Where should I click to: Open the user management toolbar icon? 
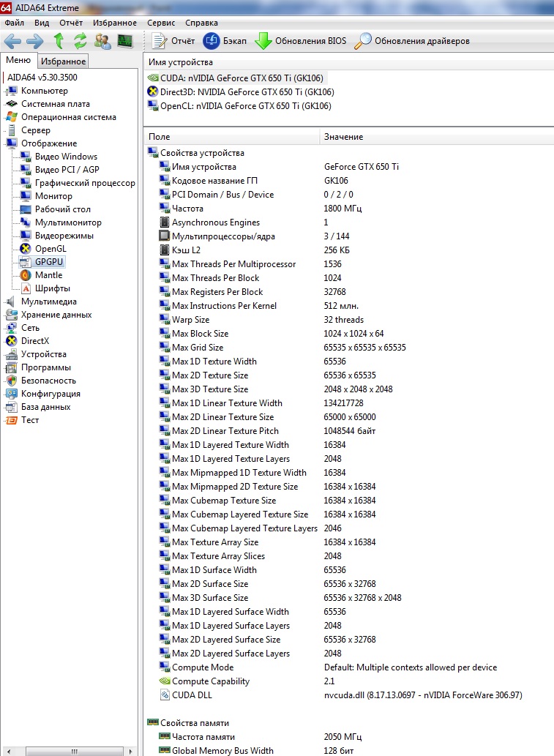(102, 41)
